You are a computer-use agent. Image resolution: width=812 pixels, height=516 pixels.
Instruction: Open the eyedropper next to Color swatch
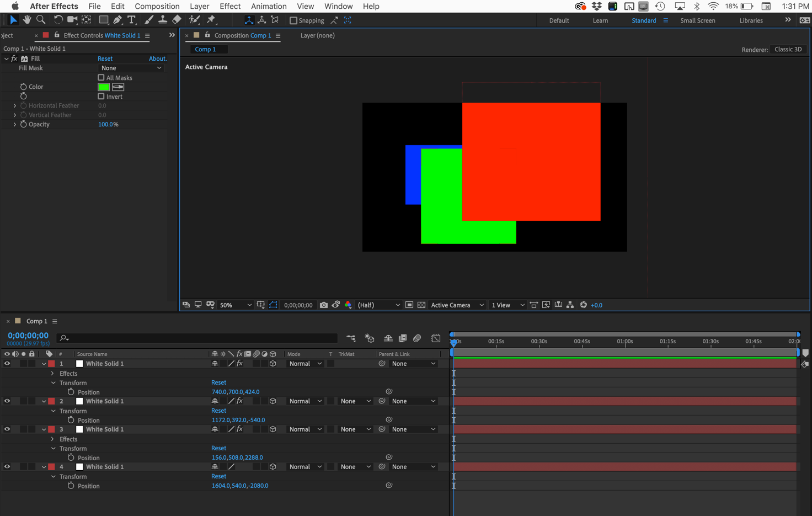point(118,87)
